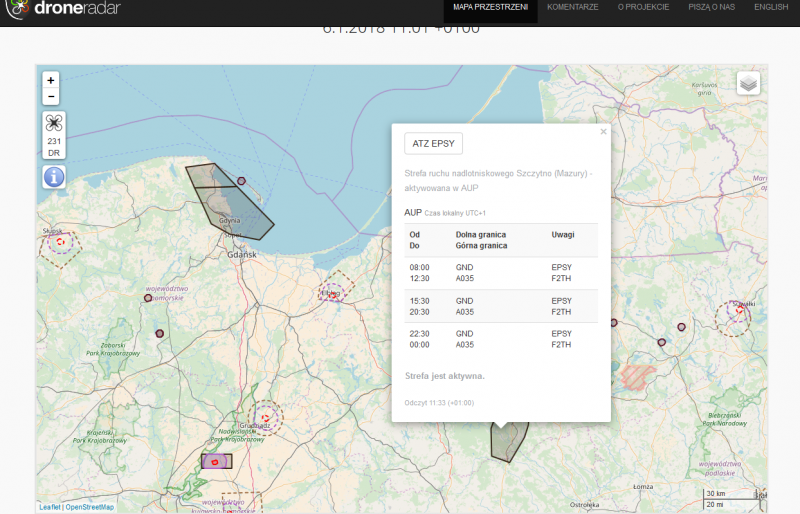The height and width of the screenshot is (514, 800).
Task: Close the ATZ EPSY popup
Action: pos(603,131)
